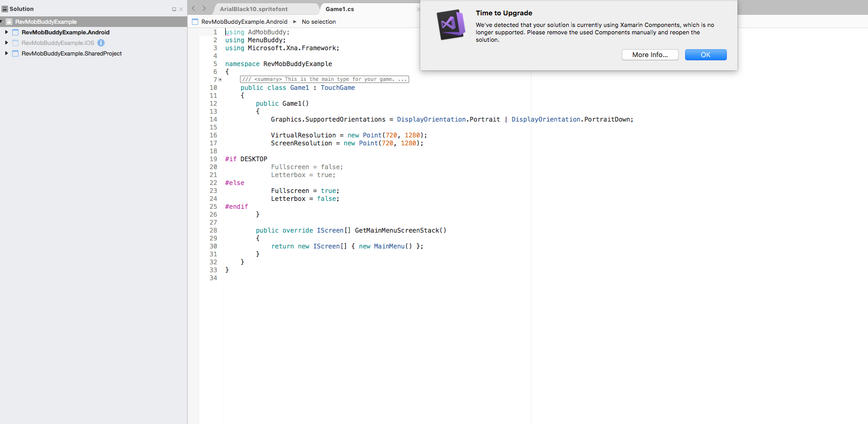Expand the RevMobBuddyExample.Android project
The image size is (868, 424).
pyautogui.click(x=6, y=32)
